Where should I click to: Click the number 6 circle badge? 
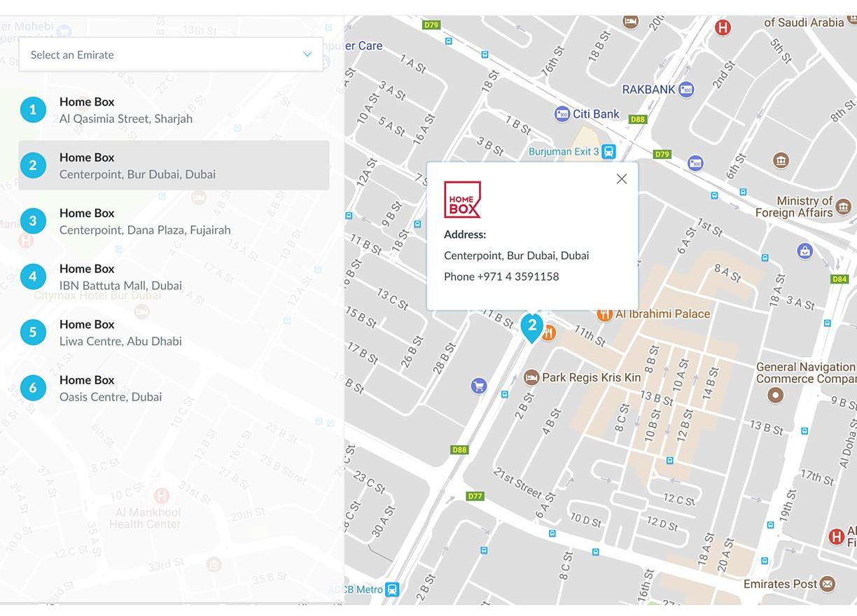pos(33,388)
